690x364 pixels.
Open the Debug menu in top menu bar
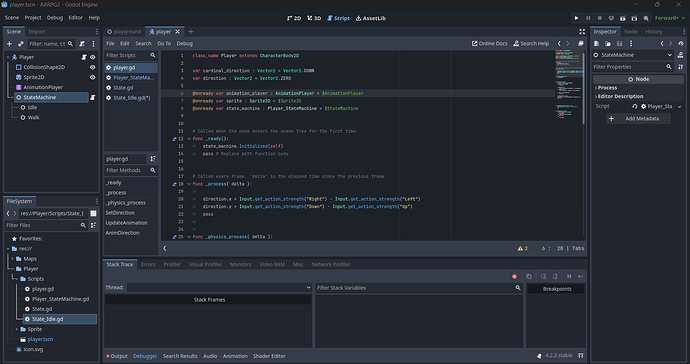coord(55,18)
